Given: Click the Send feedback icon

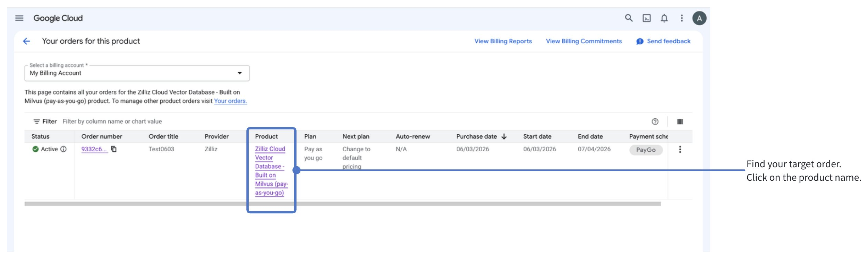Looking at the screenshot, I should tap(640, 42).
